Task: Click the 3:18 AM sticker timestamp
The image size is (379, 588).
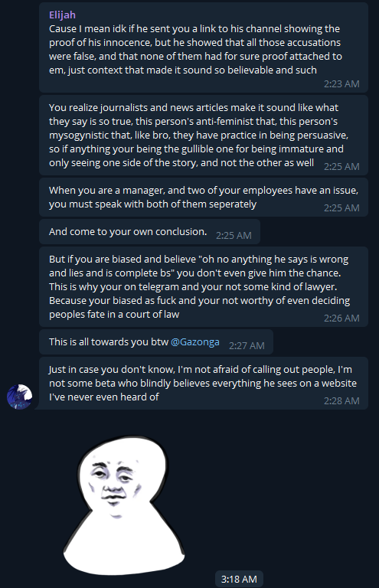Action: click(x=239, y=579)
